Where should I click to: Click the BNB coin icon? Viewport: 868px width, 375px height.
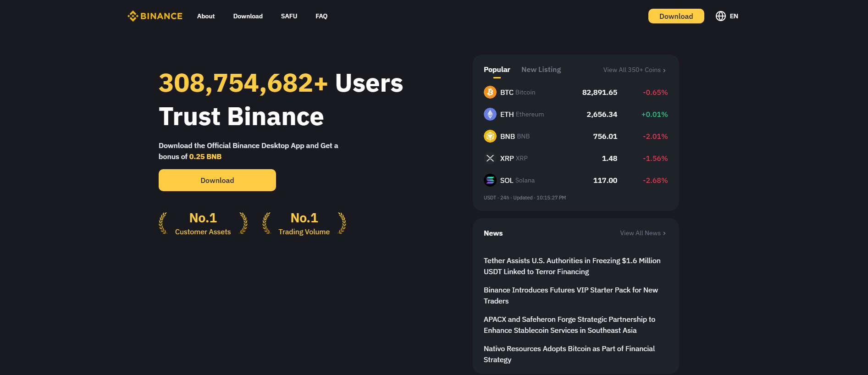coord(490,136)
